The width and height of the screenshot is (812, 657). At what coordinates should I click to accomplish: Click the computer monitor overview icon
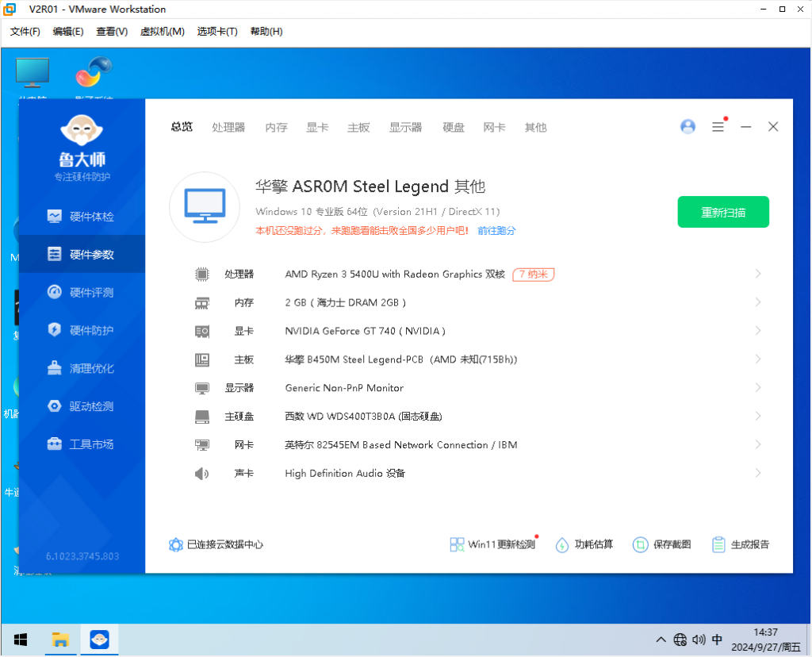tap(205, 207)
